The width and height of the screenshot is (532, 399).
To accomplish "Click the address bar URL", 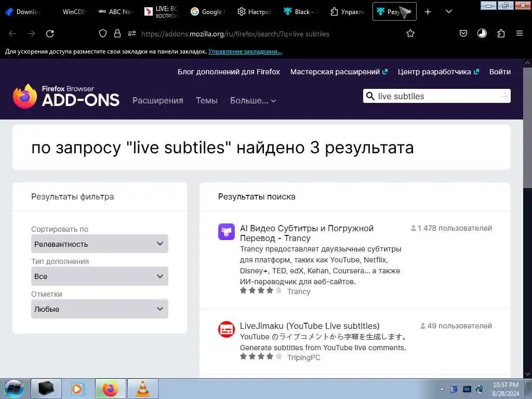I will [235, 34].
